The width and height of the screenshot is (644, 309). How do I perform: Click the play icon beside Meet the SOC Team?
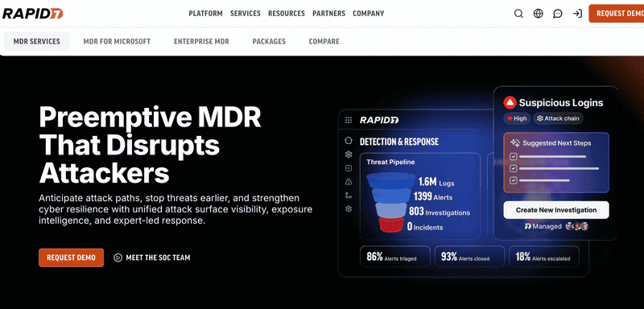coord(118,257)
